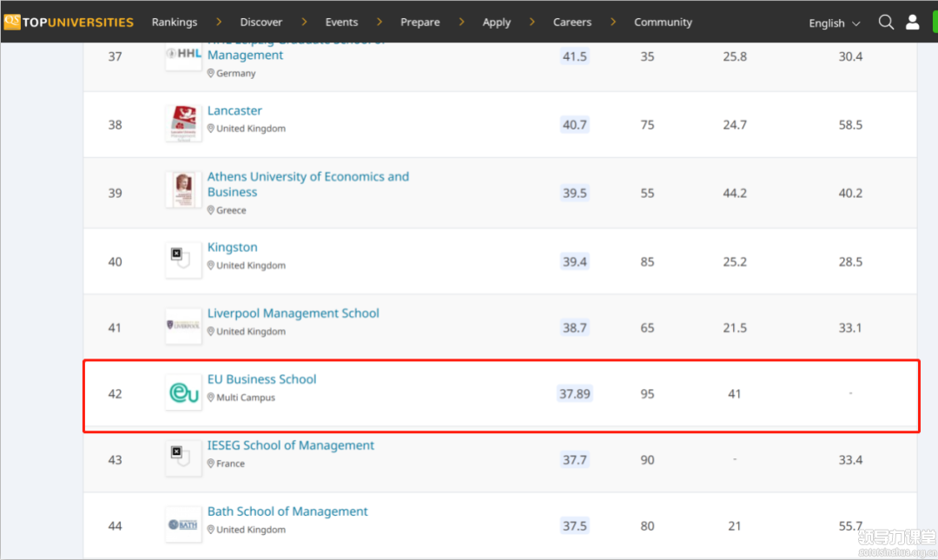Click the value 85 in Kingston row
The image size is (938, 560).
[x=647, y=261]
